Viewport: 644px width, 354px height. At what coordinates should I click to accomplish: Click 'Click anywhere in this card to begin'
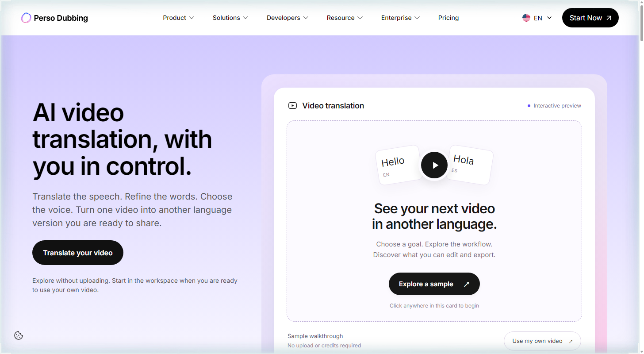[434, 306]
